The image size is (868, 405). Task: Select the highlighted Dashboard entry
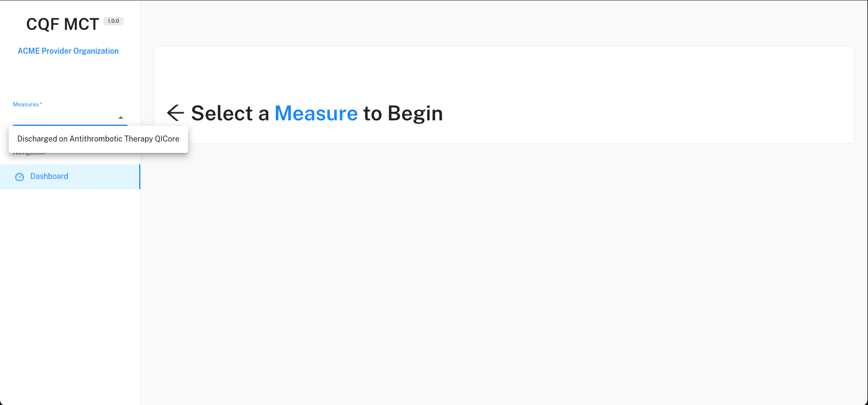(x=49, y=176)
